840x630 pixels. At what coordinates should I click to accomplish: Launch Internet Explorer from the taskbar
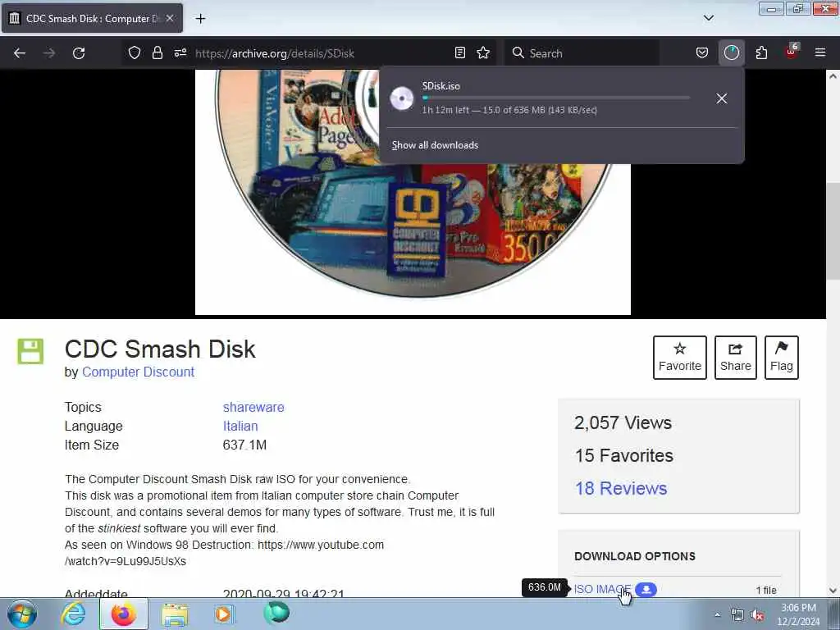[x=73, y=614]
